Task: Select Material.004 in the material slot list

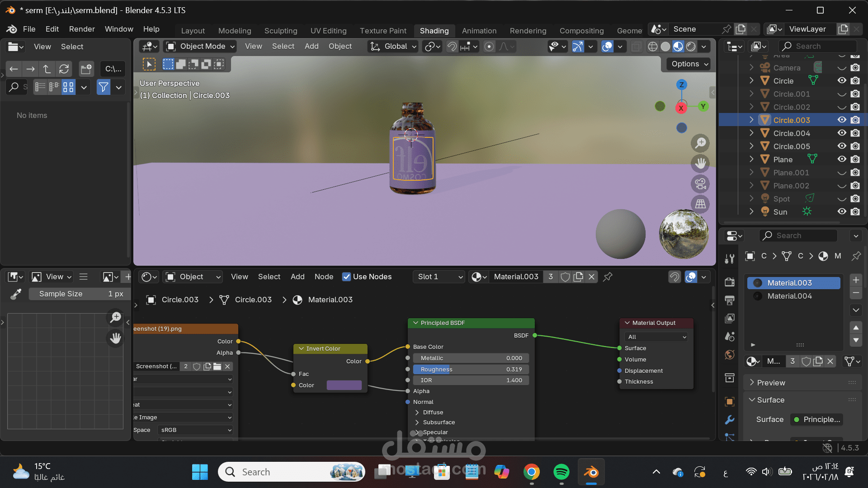Action: coord(789,296)
